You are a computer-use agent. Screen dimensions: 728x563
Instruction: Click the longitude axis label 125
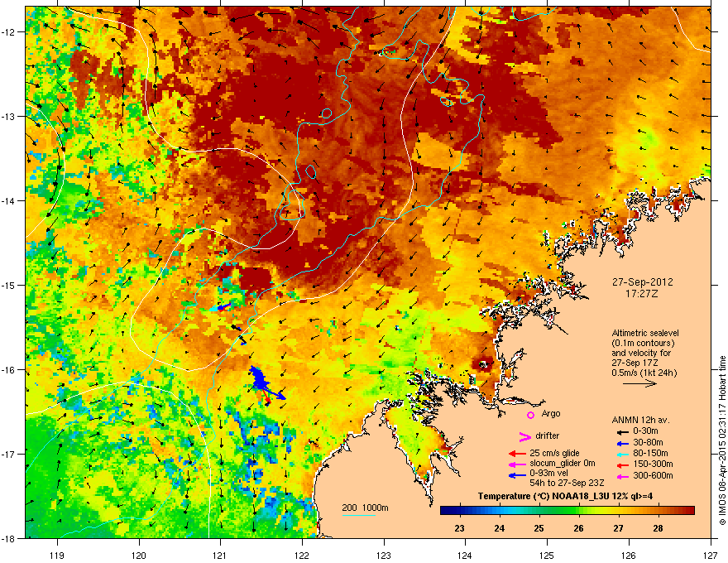547,555
